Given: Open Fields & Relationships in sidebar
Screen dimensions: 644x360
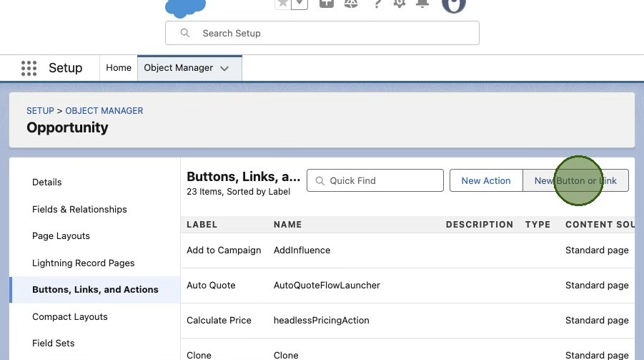Looking at the screenshot, I should tap(79, 209).
